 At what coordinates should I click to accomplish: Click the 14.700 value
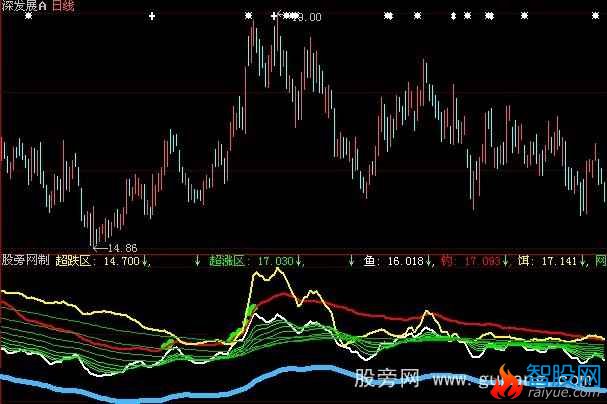122,261
